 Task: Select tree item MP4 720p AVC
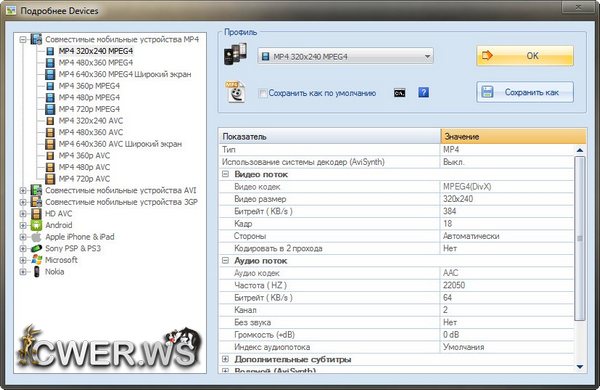tap(84, 179)
